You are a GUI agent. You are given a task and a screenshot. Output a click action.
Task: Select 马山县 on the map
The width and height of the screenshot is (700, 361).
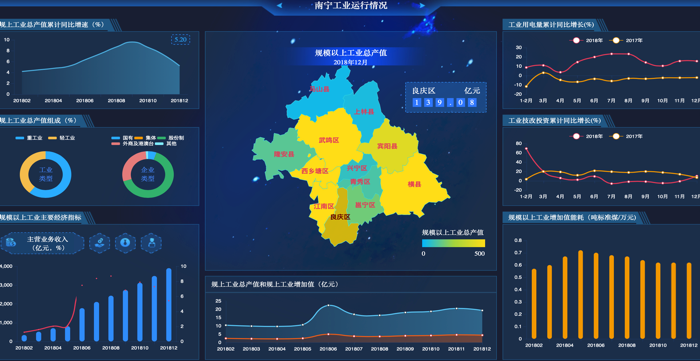pos(320,89)
